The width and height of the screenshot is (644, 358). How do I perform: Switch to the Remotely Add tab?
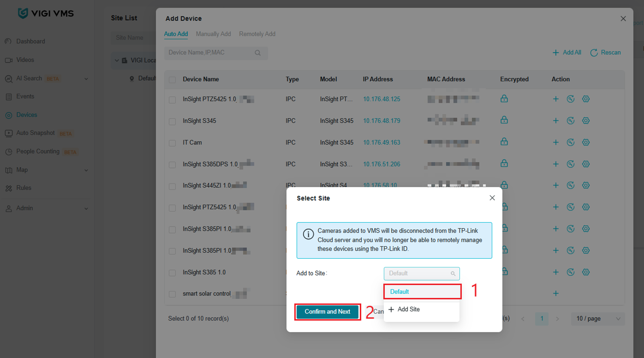[257, 34]
